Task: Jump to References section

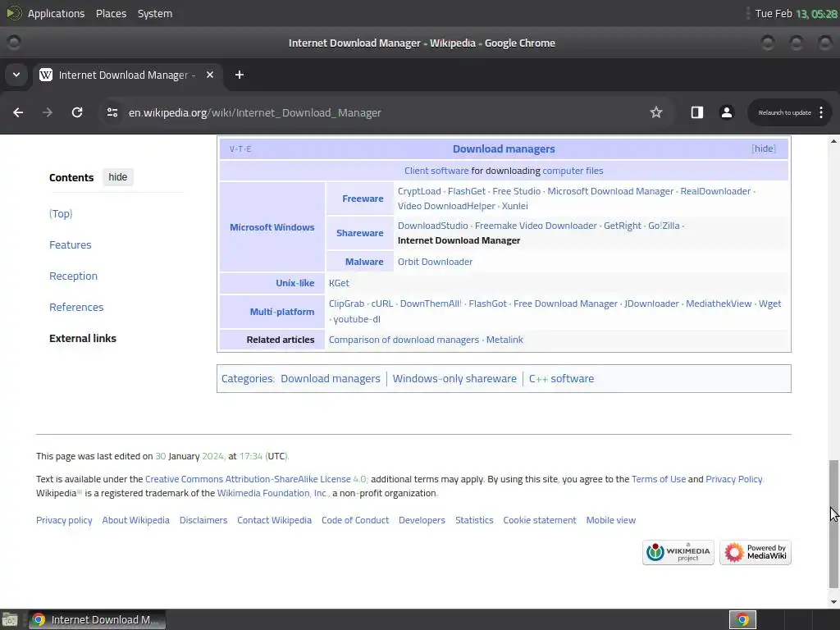Action: (x=76, y=307)
